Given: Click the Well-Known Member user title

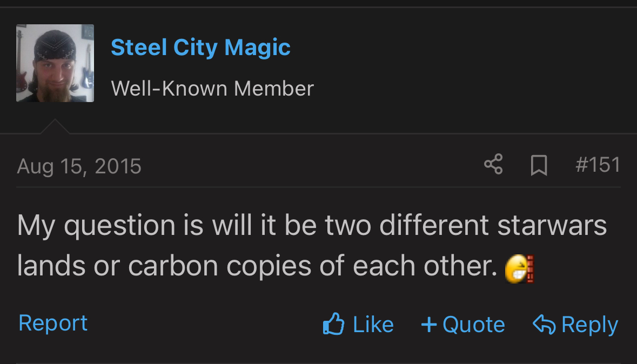Looking at the screenshot, I should (212, 88).
